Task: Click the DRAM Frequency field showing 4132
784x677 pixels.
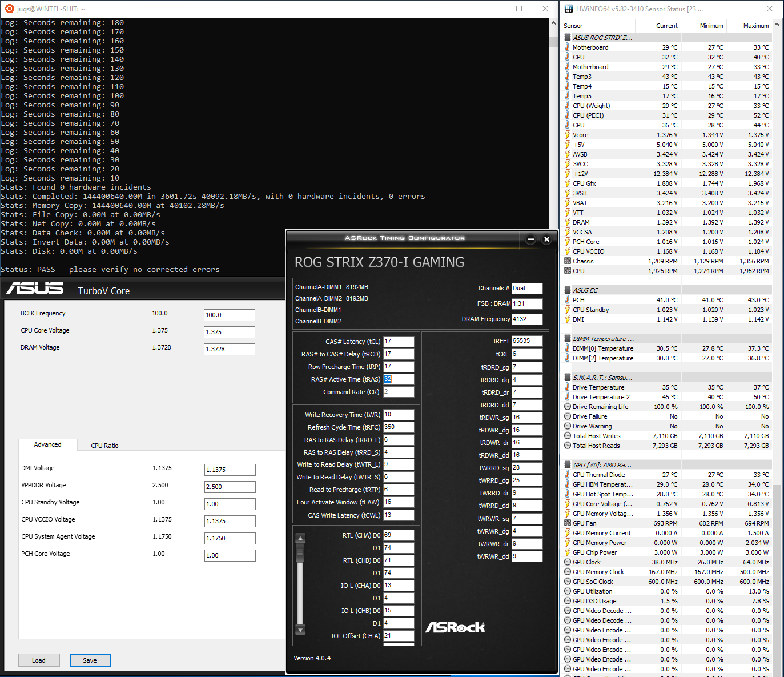Action: [527, 319]
